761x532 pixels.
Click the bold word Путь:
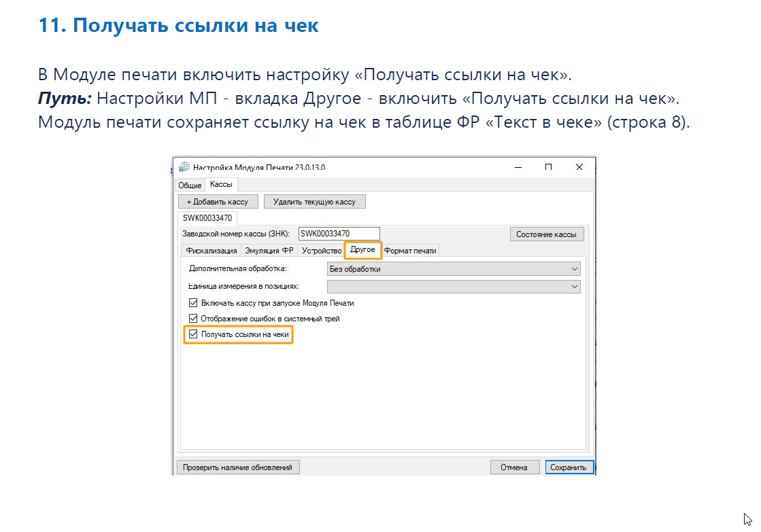65,99
